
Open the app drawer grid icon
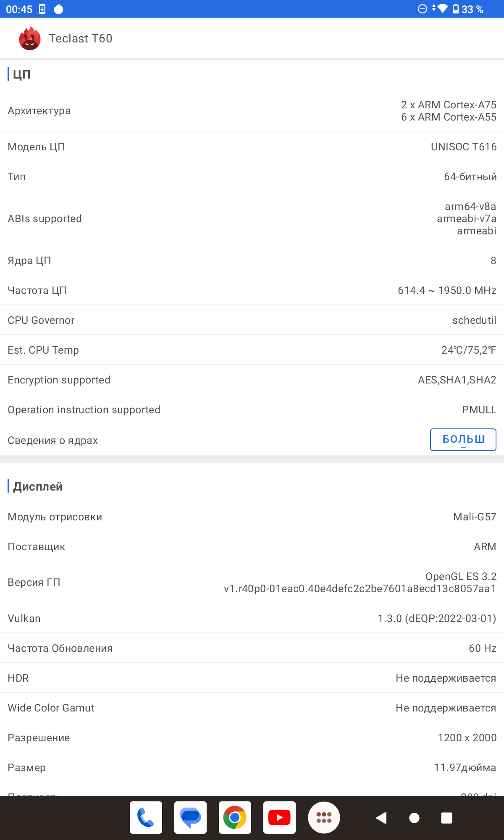point(324,817)
